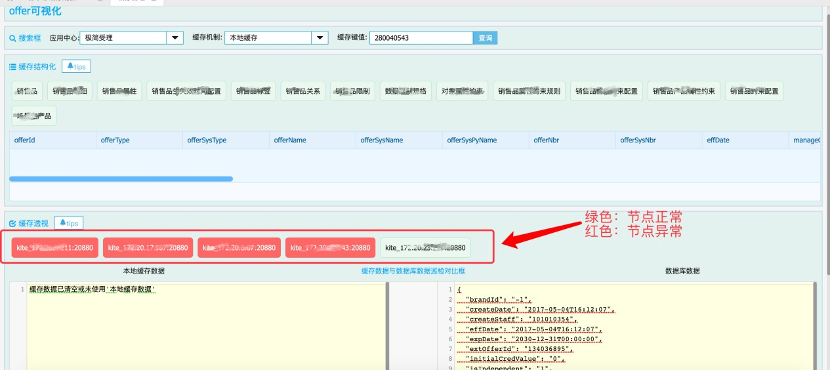Click the list icon beside 缓存结构化
Image resolution: width=830 pixels, height=370 pixels.
pyautogui.click(x=13, y=67)
